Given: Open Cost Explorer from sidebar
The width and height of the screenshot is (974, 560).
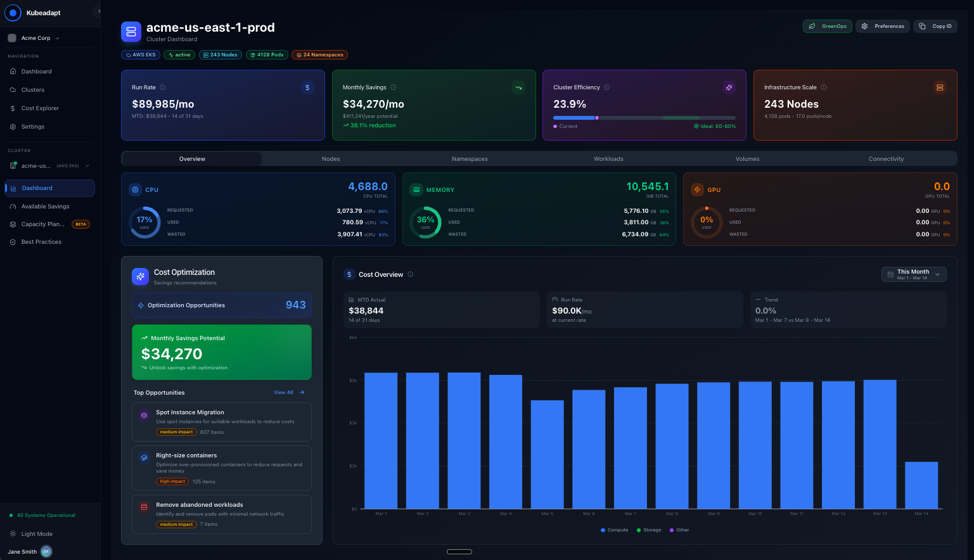Looking at the screenshot, I should pos(40,108).
